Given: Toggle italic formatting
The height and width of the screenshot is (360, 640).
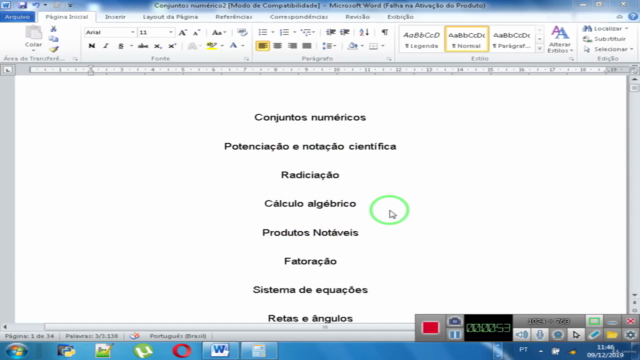Looking at the screenshot, I should (106, 46).
